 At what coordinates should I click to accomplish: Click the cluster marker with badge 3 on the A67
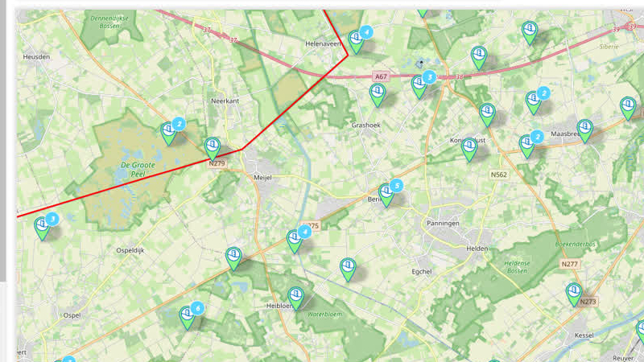coord(419,87)
